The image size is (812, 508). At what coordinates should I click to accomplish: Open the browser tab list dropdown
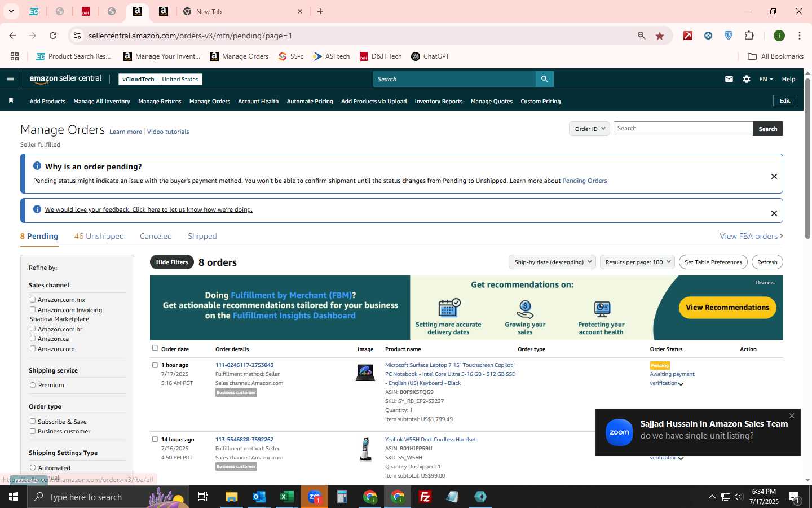(x=11, y=11)
